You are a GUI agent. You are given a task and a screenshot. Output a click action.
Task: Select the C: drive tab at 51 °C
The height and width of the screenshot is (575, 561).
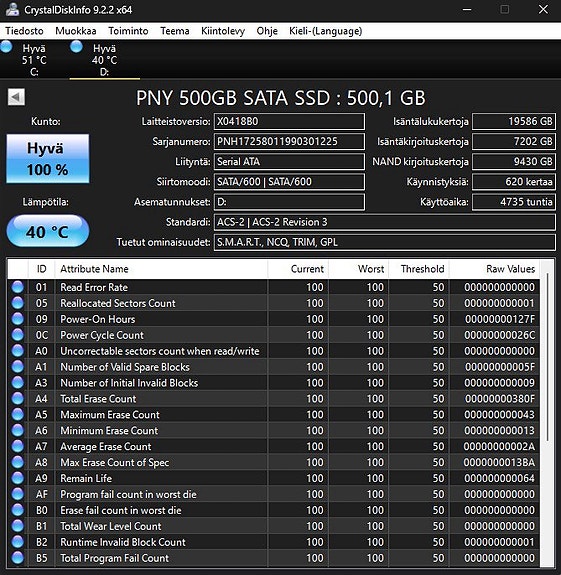[34, 60]
